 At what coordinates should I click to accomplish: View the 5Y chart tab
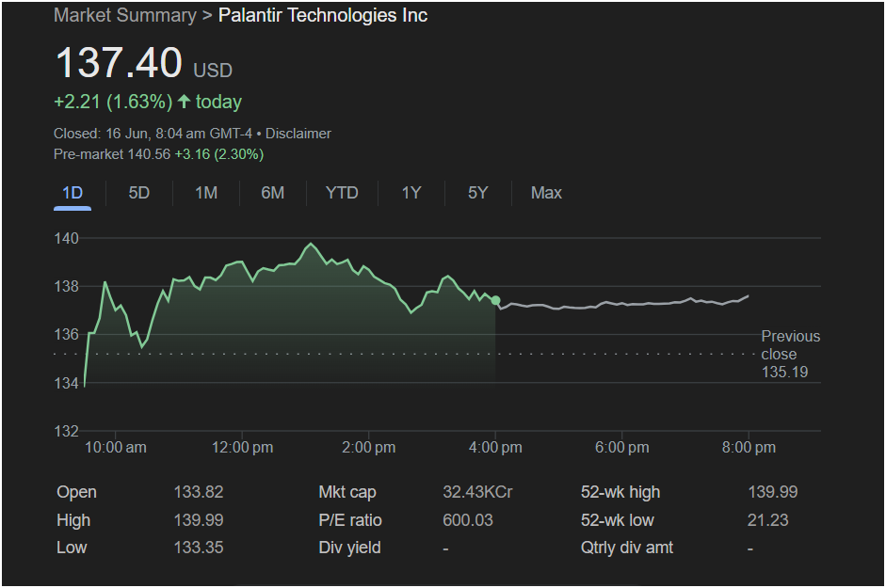477,193
